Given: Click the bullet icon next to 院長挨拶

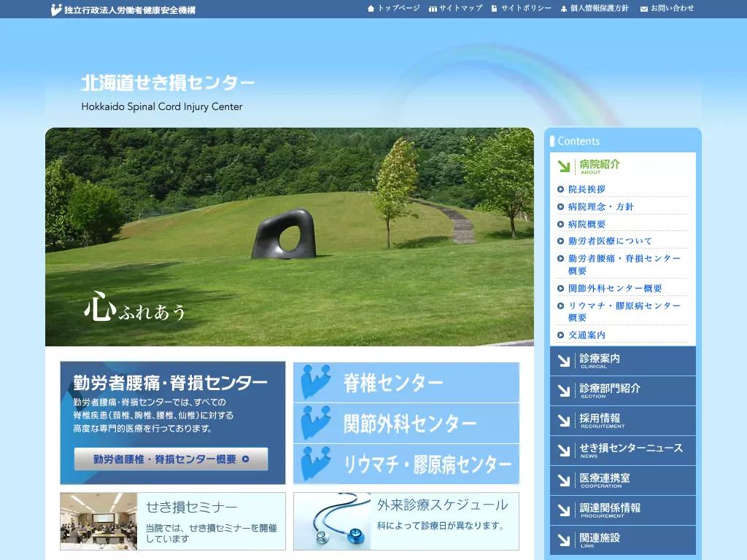Looking at the screenshot, I should [560, 190].
